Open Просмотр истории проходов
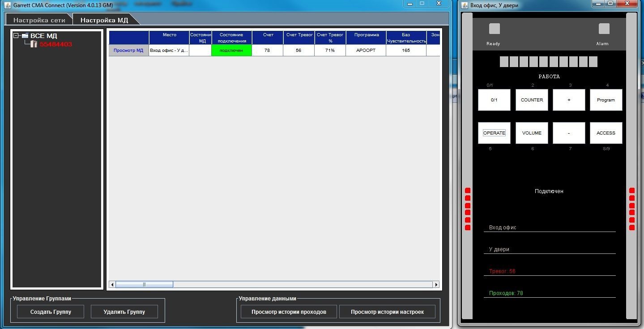Image resolution: width=644 pixels, height=329 pixels. [x=289, y=312]
